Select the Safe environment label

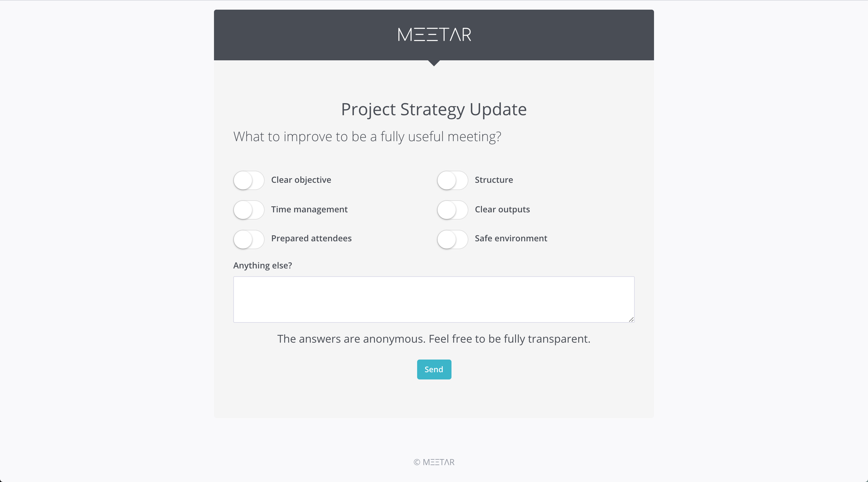point(511,239)
